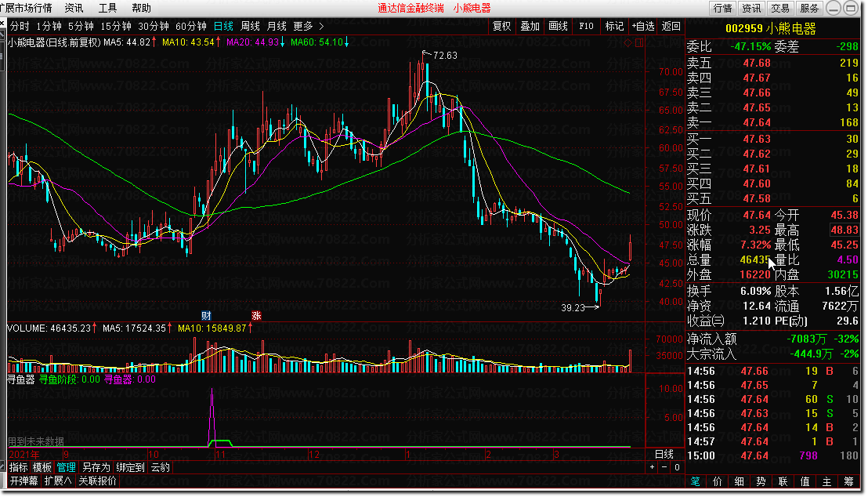
Task: Zoom in chart with + button
Action: 652,467
